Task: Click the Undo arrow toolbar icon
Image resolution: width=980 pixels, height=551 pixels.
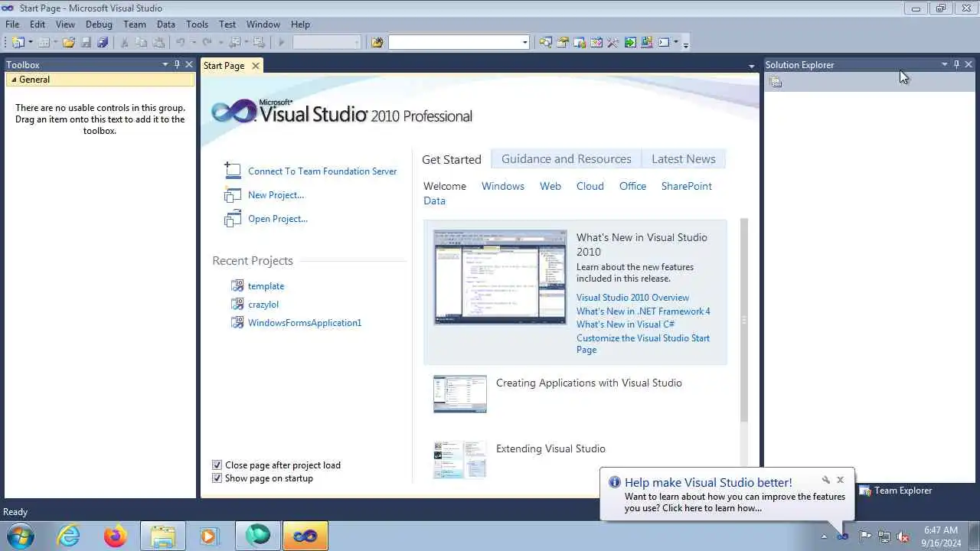Action: tap(181, 42)
